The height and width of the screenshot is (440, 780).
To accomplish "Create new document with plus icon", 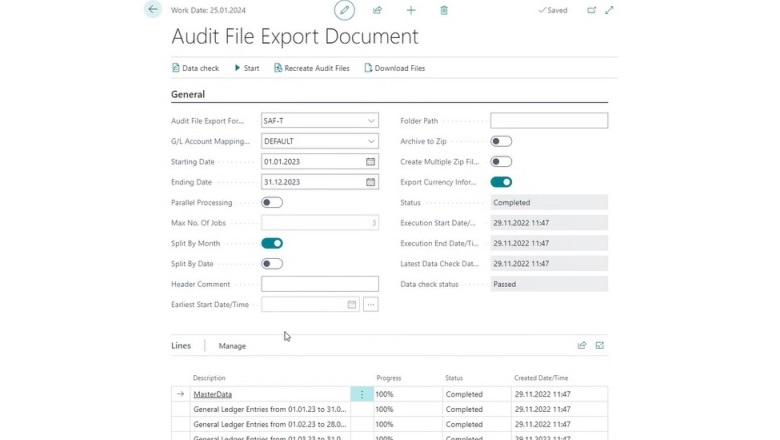I will click(x=411, y=10).
